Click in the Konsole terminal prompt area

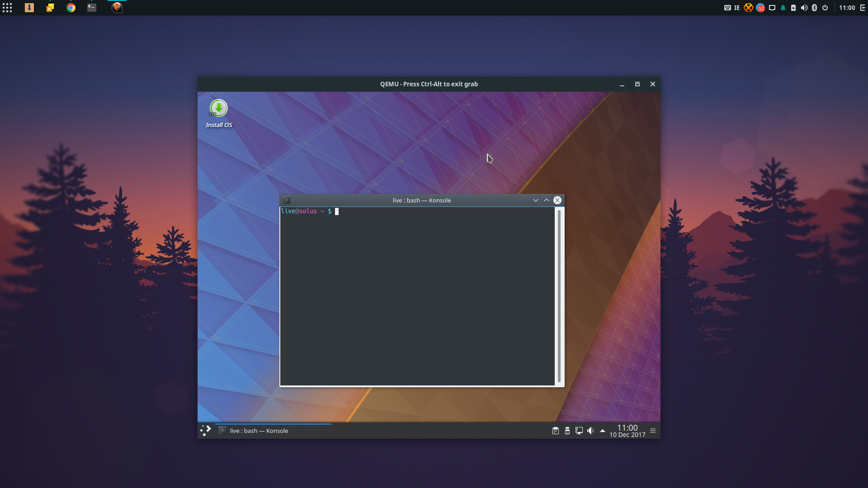click(417, 296)
